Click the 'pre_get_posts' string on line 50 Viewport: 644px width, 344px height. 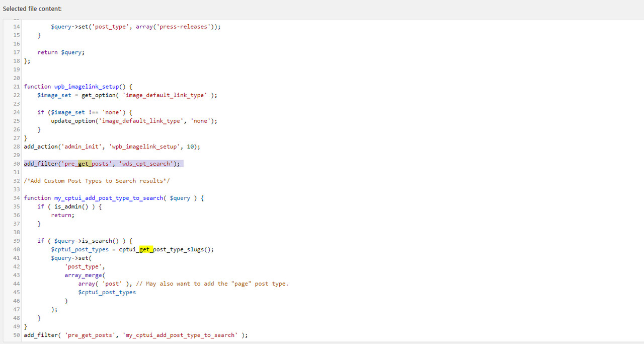click(90, 335)
